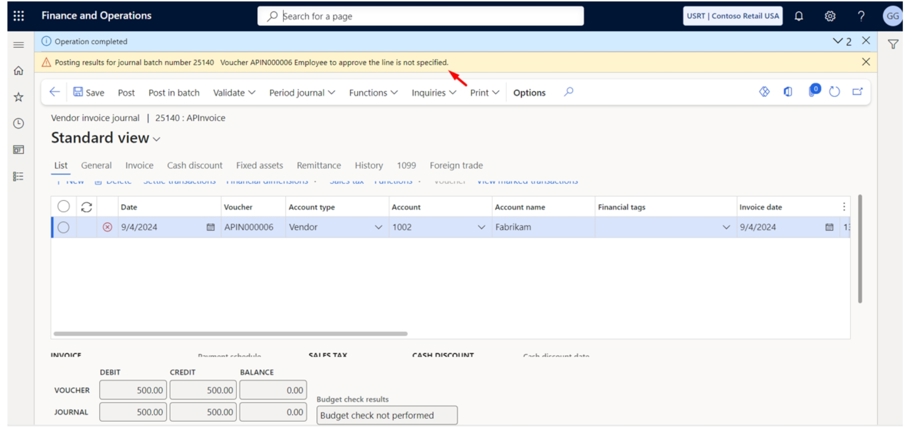Switch to the Fixed assets tab

pos(259,165)
